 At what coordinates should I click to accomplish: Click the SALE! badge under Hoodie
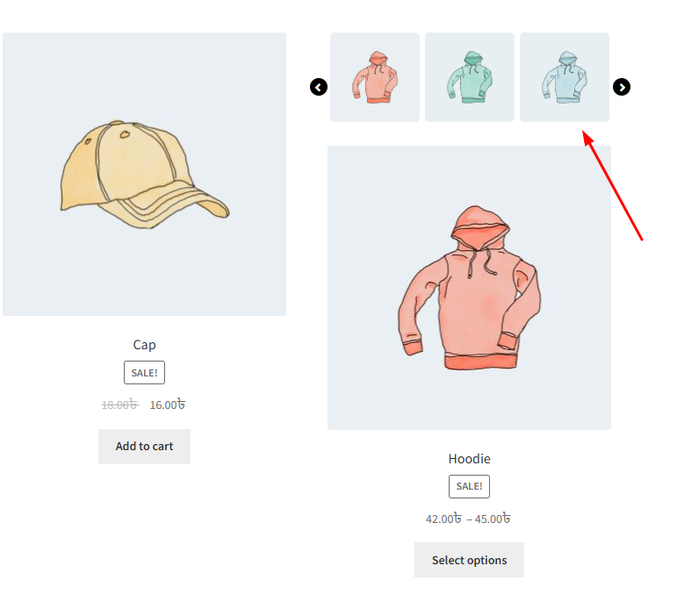(x=469, y=486)
